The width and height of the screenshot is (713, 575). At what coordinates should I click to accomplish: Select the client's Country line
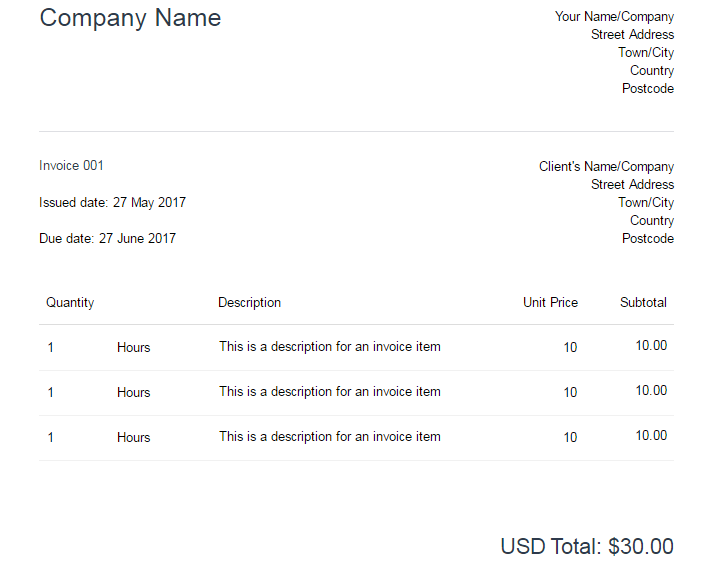[x=652, y=221]
